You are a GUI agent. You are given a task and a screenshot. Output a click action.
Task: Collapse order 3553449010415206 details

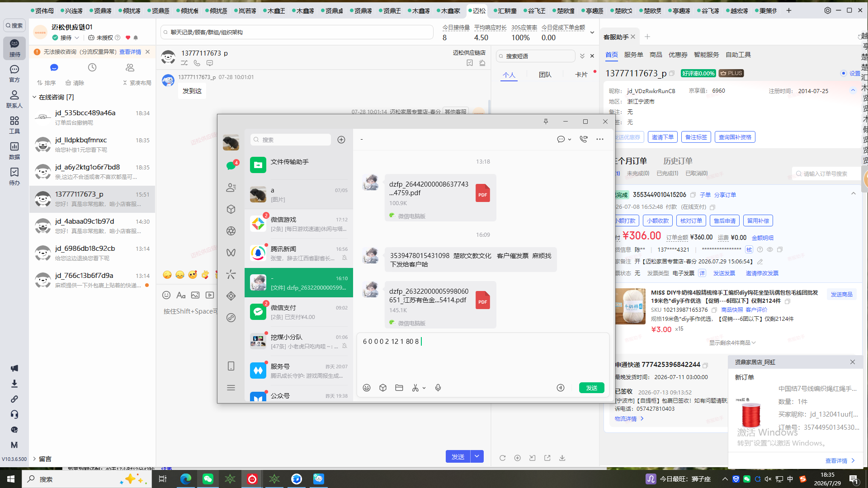pyautogui.click(x=854, y=194)
